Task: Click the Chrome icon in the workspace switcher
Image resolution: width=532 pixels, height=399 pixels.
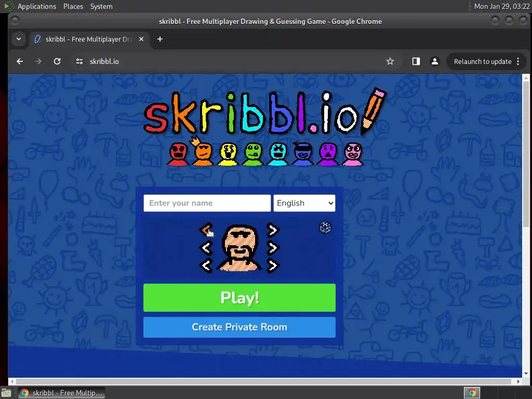Action: [x=472, y=393]
